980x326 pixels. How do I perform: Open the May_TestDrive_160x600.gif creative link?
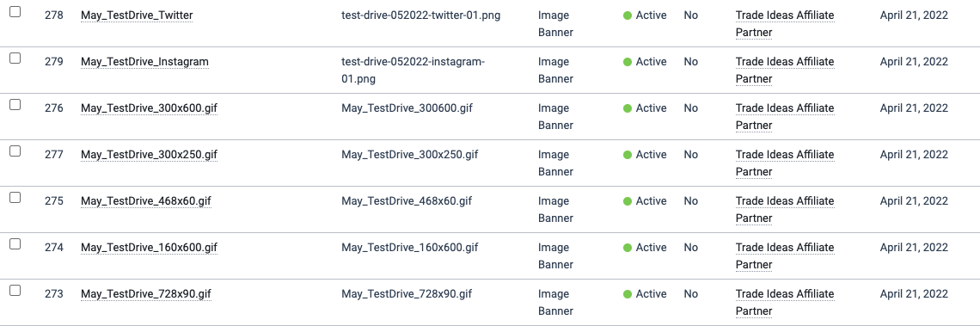coord(150,248)
